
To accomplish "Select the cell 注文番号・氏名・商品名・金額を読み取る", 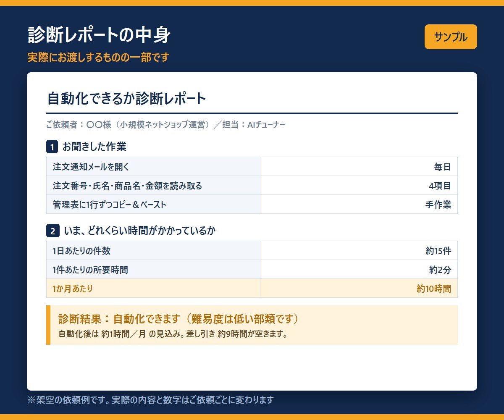I will [x=153, y=185].
